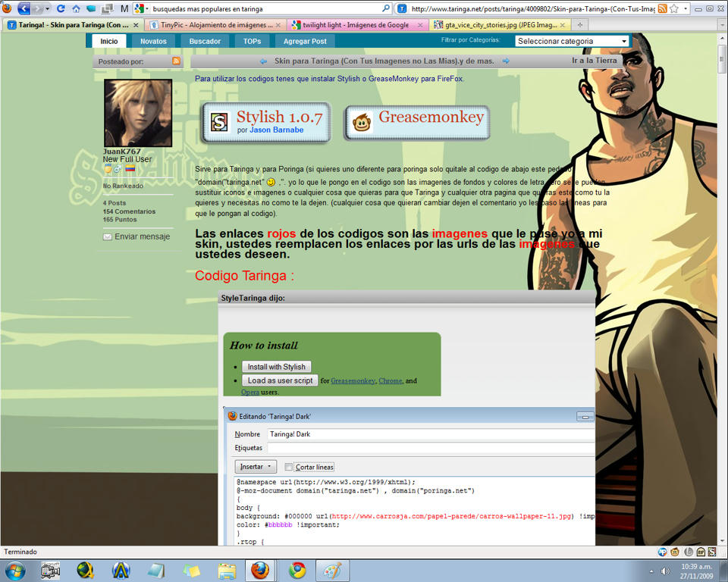
Task: Close the twilight light Google Images tab
Action: [420, 25]
